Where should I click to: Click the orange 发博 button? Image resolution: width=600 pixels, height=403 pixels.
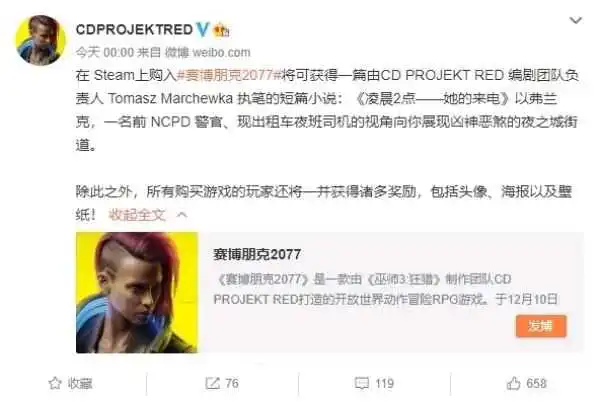click(541, 326)
